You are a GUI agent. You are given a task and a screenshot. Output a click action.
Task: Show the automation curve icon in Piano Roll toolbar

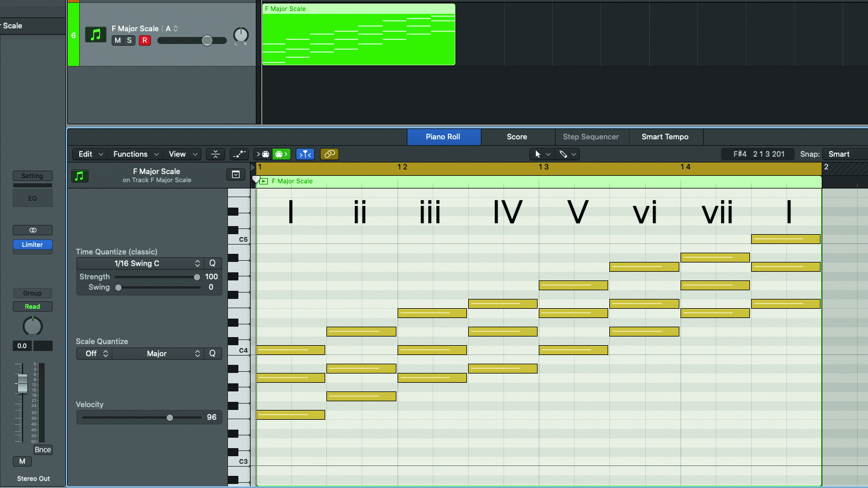point(239,154)
